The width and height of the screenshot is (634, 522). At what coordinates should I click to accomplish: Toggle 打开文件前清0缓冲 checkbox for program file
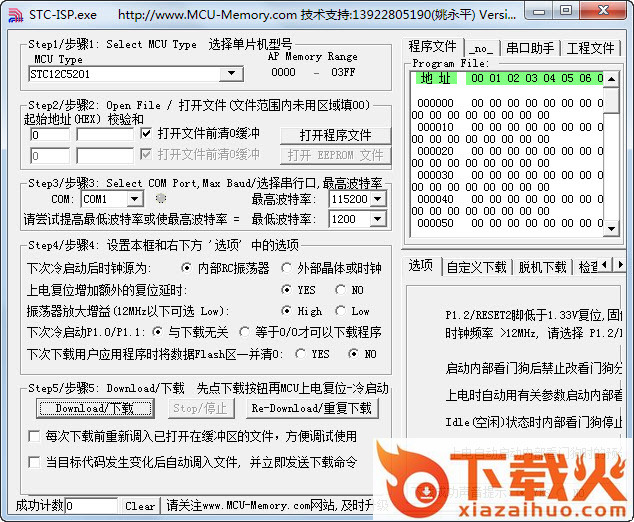[146, 133]
